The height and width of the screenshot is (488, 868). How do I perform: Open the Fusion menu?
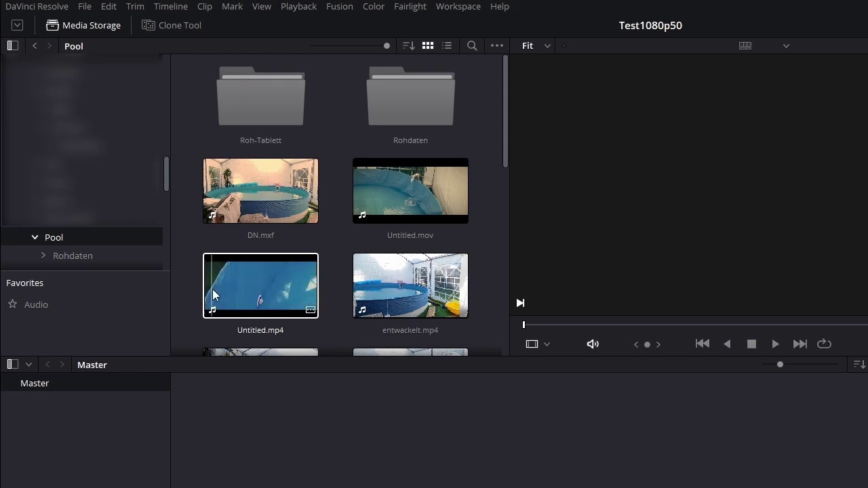click(x=339, y=7)
